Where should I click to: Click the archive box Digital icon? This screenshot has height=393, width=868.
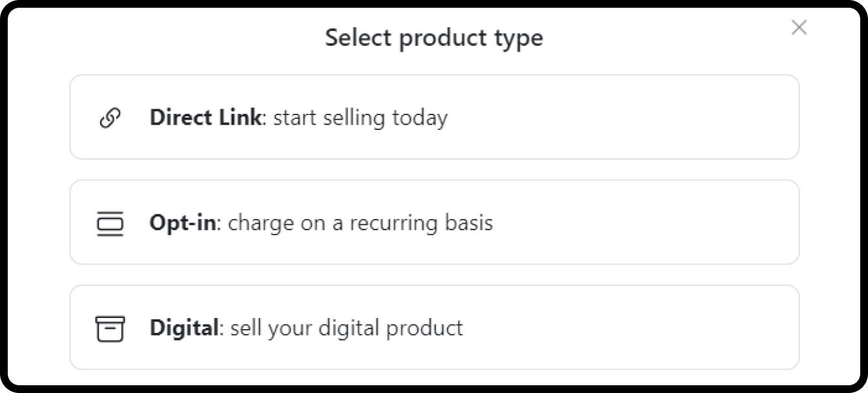coord(110,328)
